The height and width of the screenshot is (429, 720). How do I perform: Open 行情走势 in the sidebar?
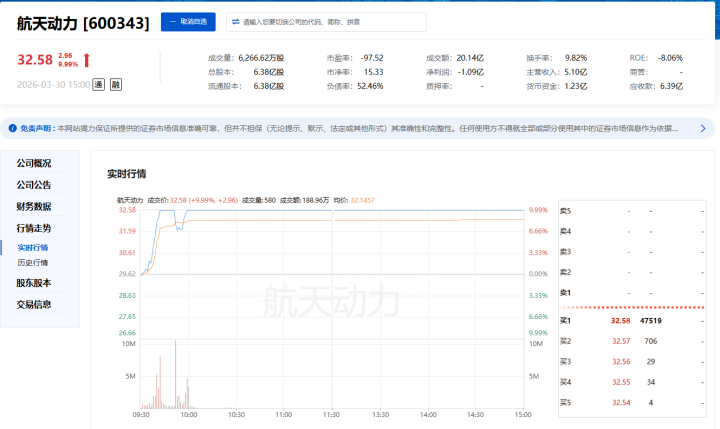tap(34, 228)
